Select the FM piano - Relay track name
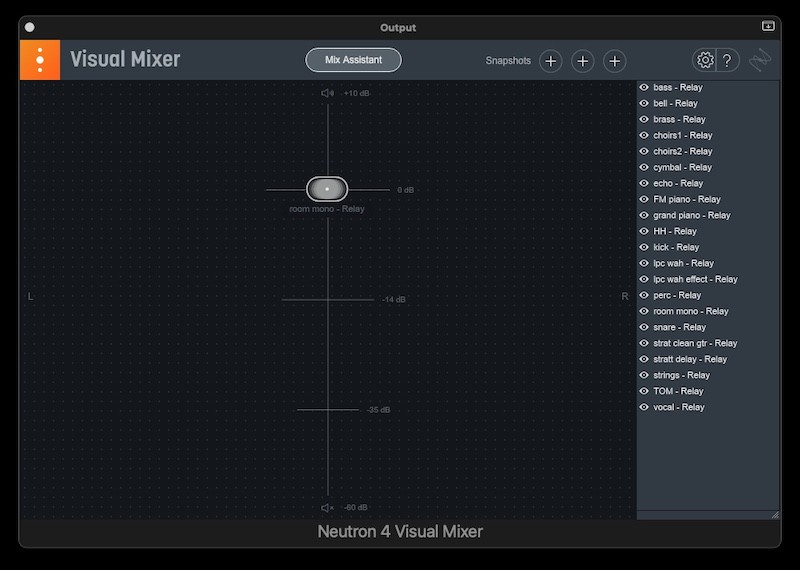Image resolution: width=800 pixels, height=570 pixels. click(687, 199)
